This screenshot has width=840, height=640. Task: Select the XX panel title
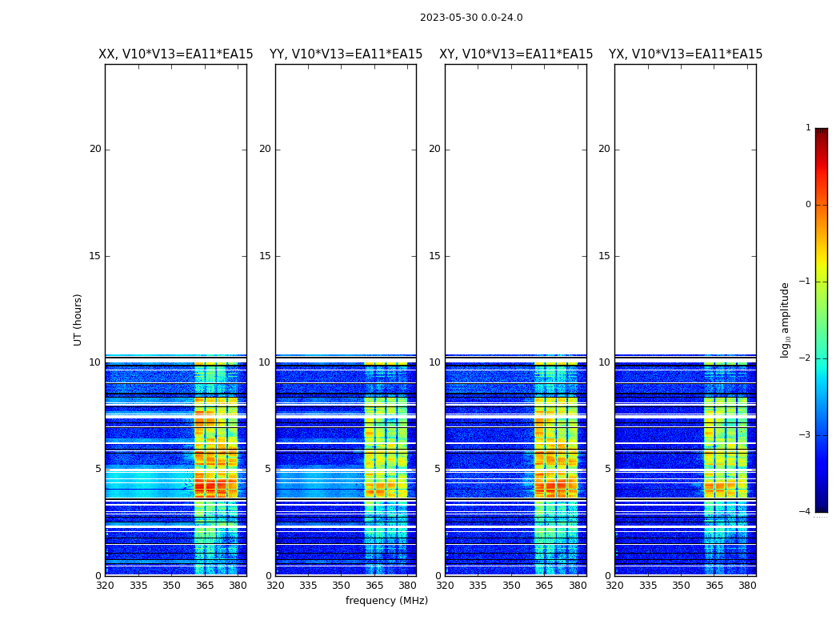175,54
